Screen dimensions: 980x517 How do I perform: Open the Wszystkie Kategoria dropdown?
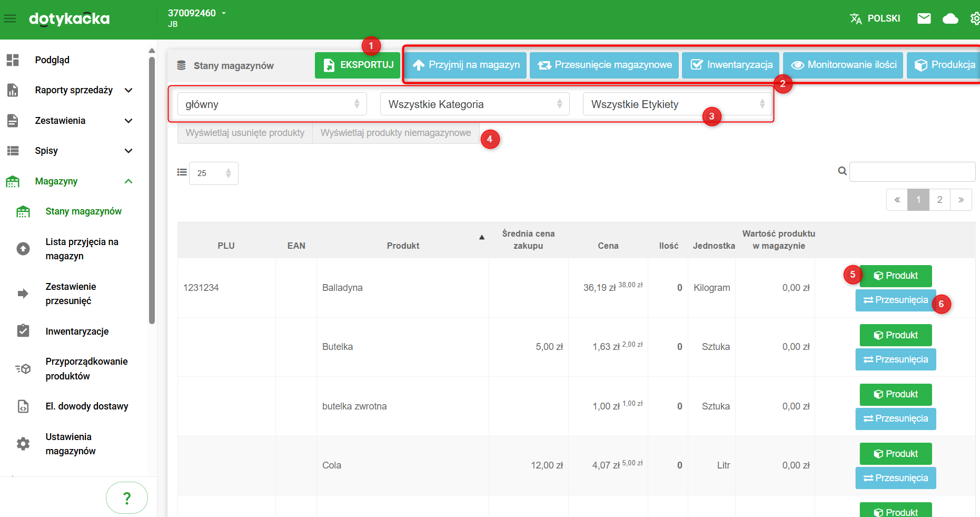(474, 104)
